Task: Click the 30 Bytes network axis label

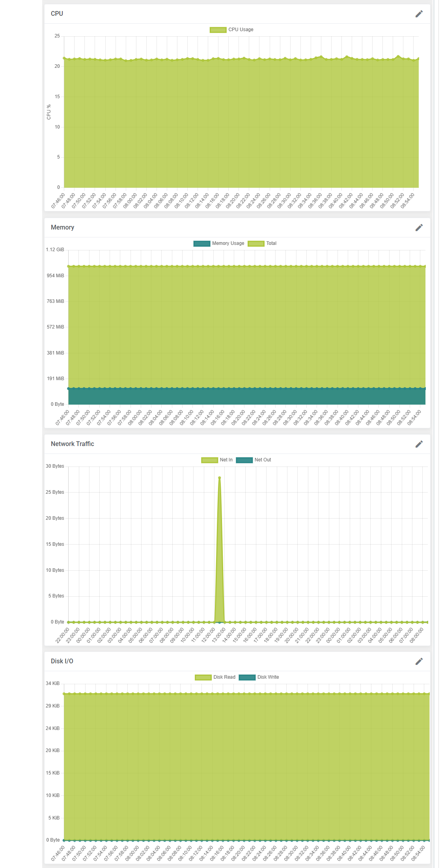Action: (x=55, y=466)
